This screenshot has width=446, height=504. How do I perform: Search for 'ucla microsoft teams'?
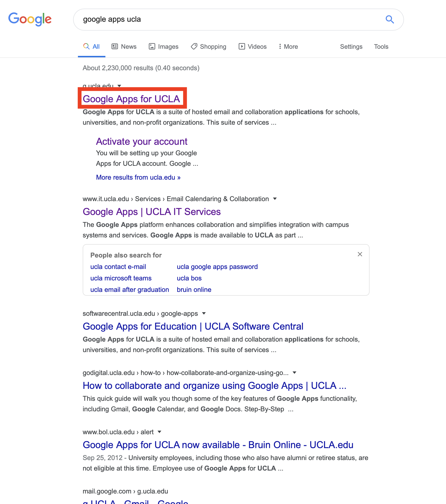point(121,278)
